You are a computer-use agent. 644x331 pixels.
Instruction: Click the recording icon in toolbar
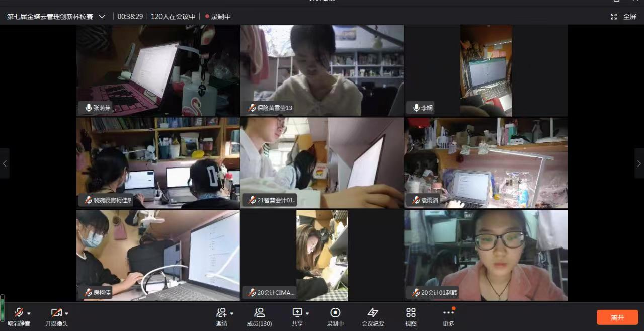click(335, 313)
